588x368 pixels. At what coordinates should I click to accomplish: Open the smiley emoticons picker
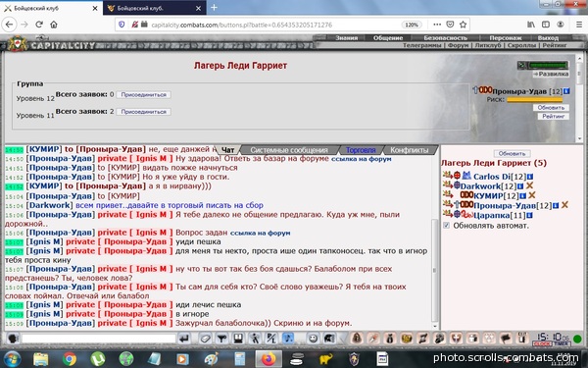[313, 339]
